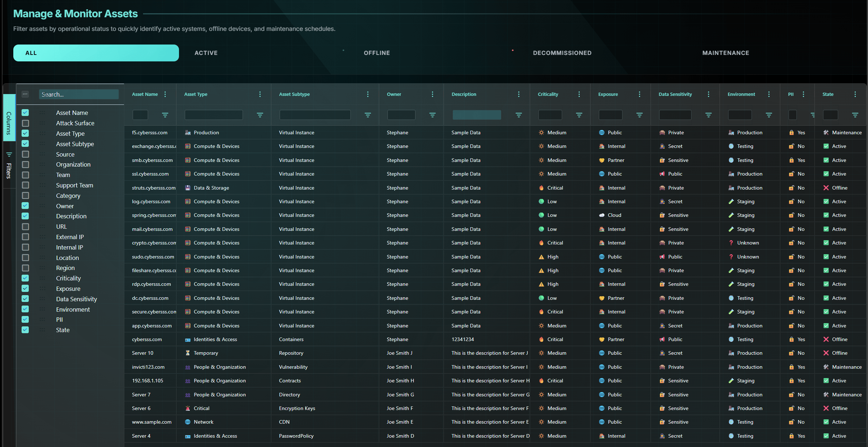Open the Description column menu
The height and width of the screenshot is (447, 868).
pos(519,94)
